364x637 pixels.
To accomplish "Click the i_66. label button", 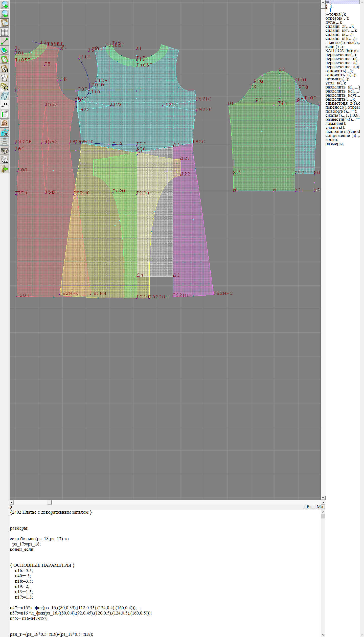I will click(x=5, y=105).
